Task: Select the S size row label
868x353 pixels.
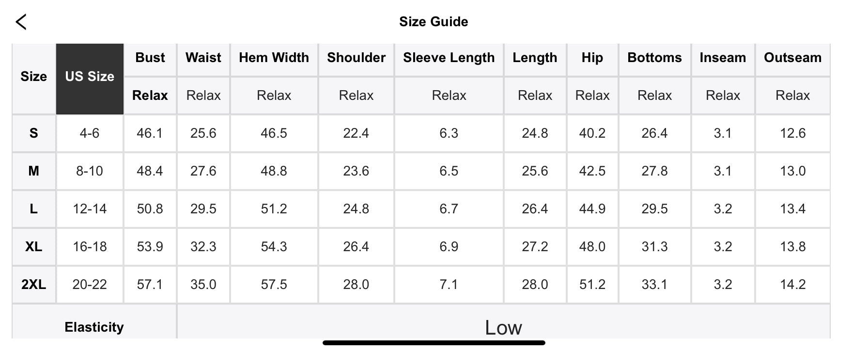Action: pos(33,133)
